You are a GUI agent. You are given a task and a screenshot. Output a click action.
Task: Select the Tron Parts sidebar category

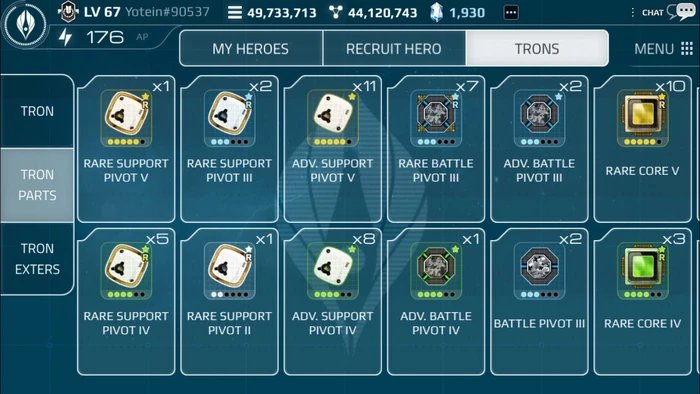coord(37,185)
